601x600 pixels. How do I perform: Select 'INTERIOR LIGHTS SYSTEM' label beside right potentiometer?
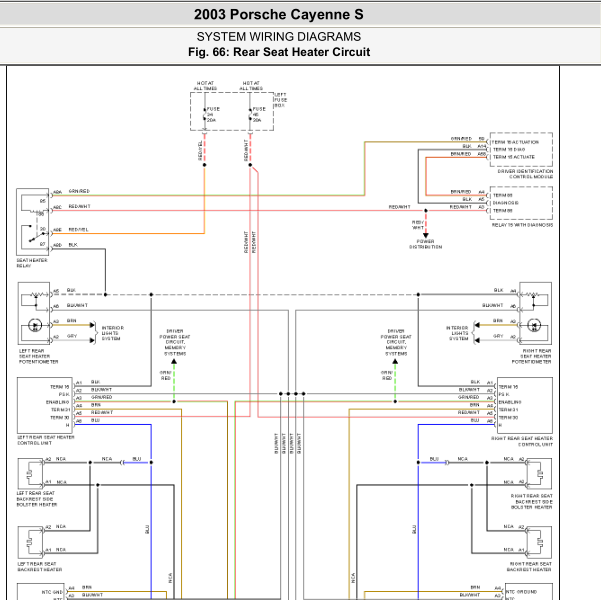click(x=457, y=333)
